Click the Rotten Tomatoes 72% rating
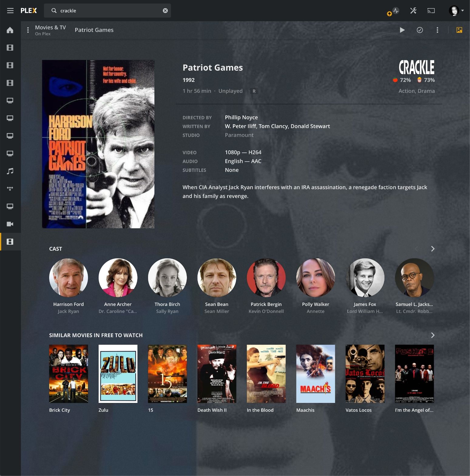 coord(402,80)
